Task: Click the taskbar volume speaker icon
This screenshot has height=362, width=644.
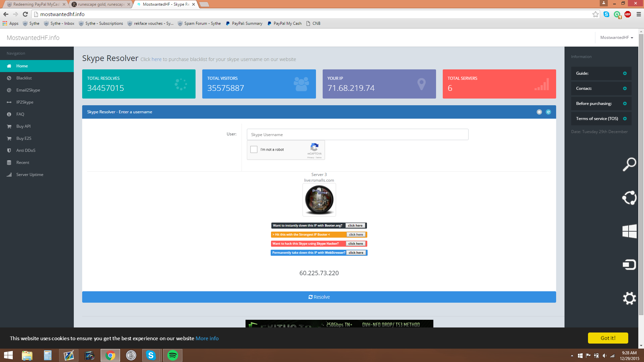Action: coord(604,356)
